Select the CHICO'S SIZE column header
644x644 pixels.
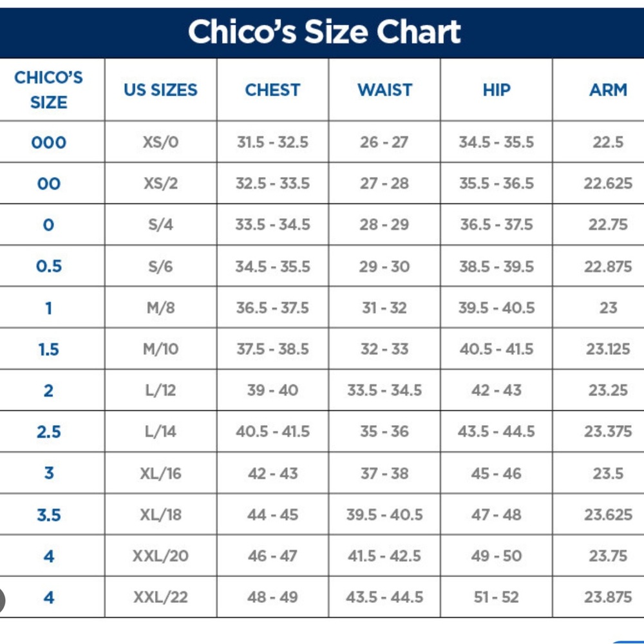tap(48, 90)
